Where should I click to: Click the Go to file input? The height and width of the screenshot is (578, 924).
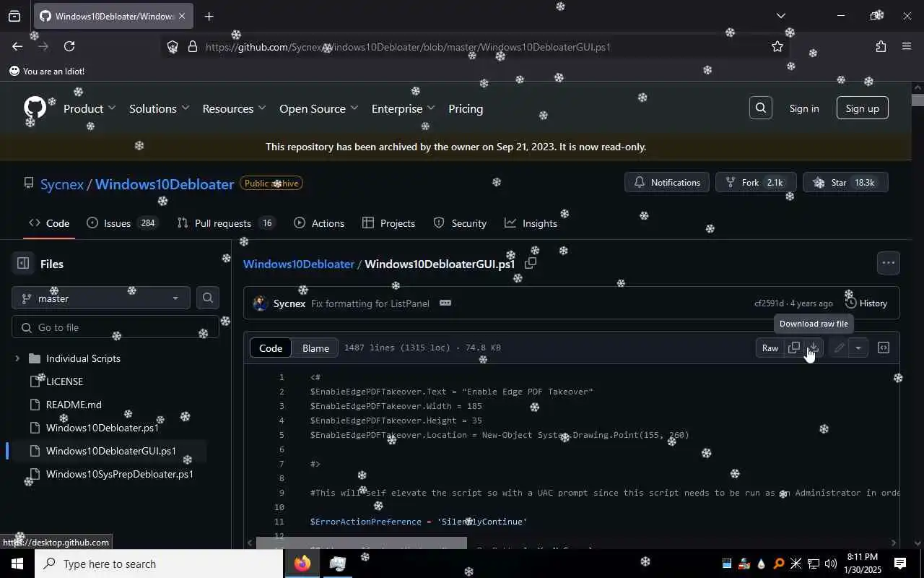pos(115,327)
